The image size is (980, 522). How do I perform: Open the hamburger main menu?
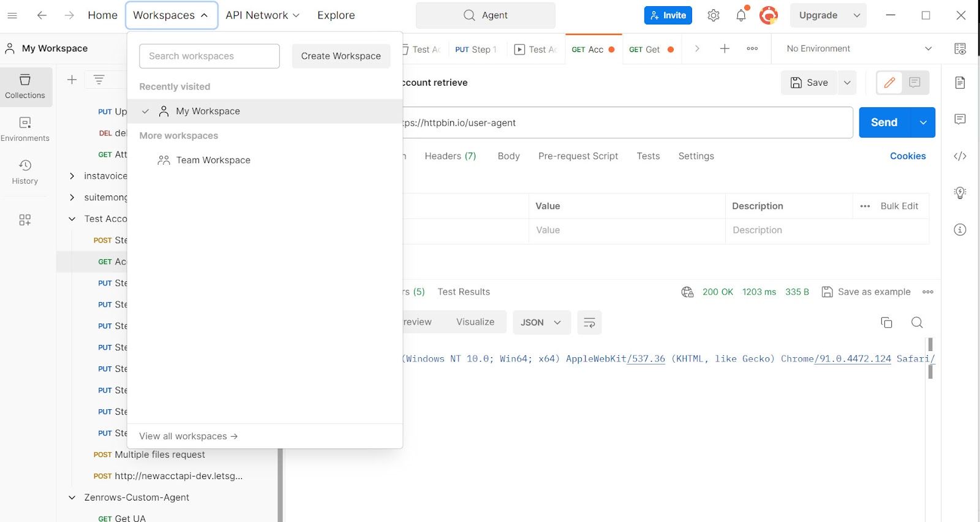[x=12, y=15]
